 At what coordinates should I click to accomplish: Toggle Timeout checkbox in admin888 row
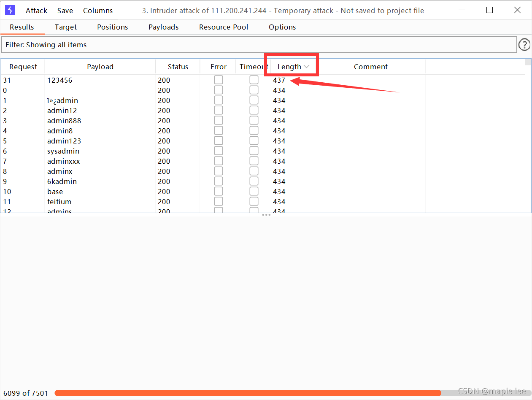254,120
